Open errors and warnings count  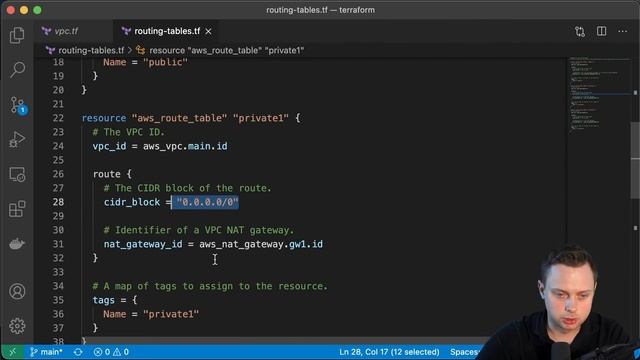click(x=111, y=351)
